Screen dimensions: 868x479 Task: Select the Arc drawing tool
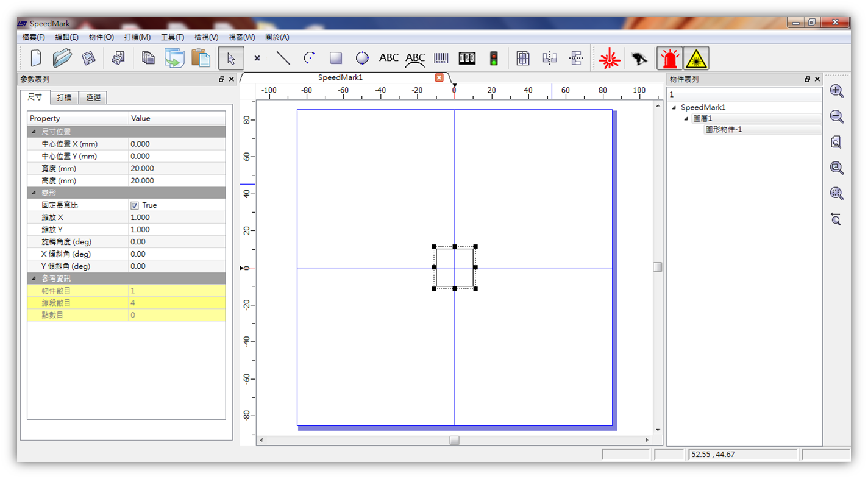click(x=308, y=58)
